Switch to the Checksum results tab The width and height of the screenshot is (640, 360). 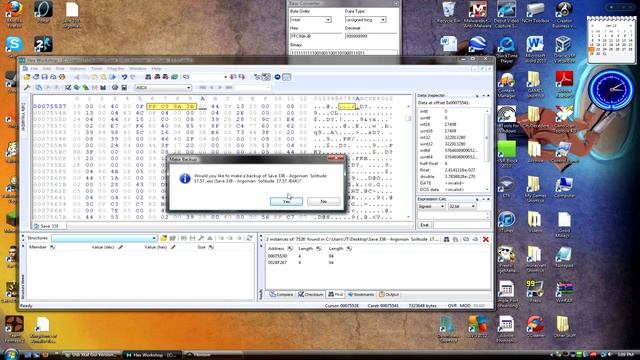click(311, 294)
